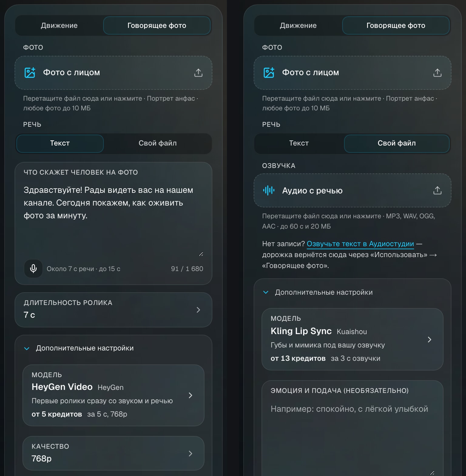
Task: Select Текст speech option in right panel
Action: (299, 143)
